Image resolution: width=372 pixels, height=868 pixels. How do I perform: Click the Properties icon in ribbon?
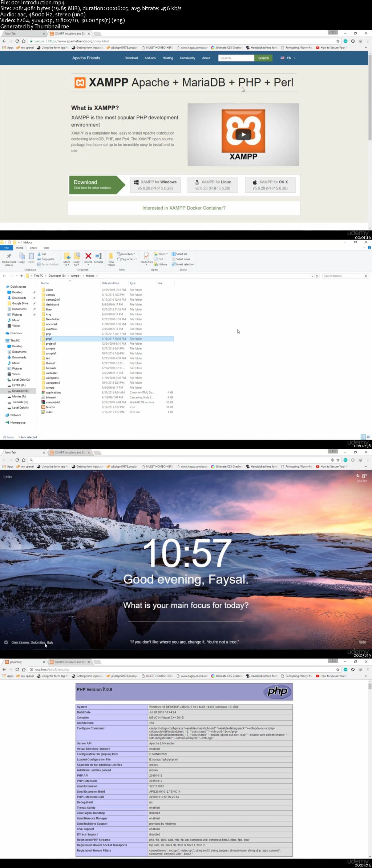tap(146, 256)
